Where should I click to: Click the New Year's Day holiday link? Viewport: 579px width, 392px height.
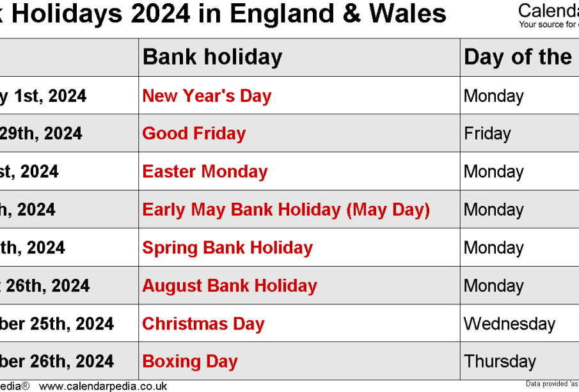click(207, 96)
